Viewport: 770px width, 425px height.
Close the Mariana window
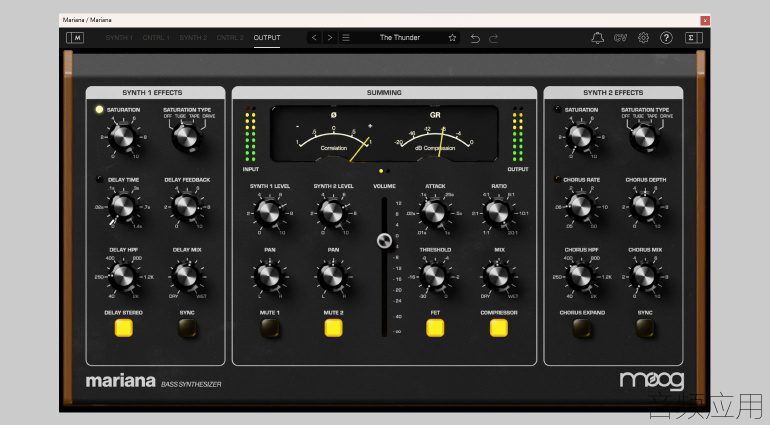(705, 20)
